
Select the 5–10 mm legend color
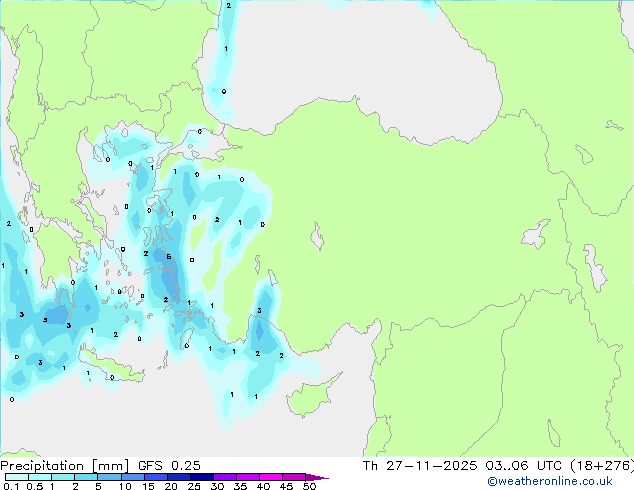pos(109,477)
